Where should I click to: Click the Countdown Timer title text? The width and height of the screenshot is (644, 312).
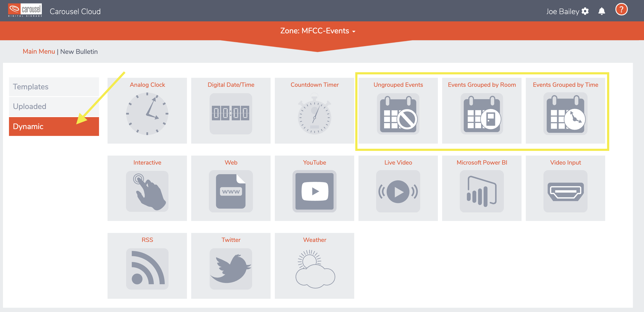pyautogui.click(x=315, y=85)
